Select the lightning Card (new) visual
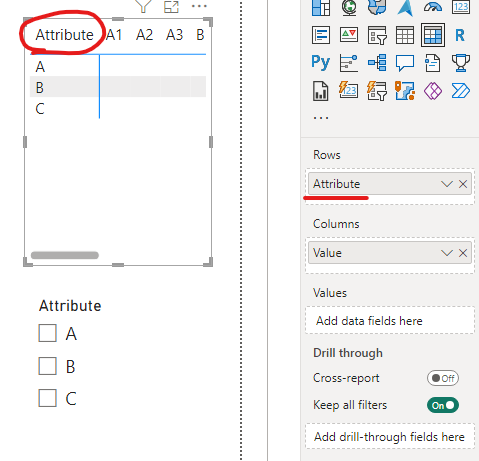 pyautogui.click(x=349, y=90)
